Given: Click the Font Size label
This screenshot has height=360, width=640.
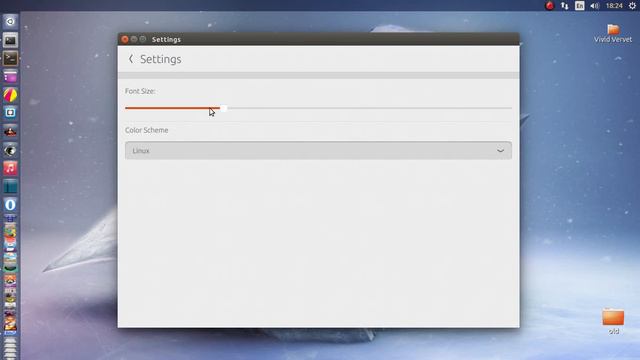Looking at the screenshot, I should click(x=140, y=91).
